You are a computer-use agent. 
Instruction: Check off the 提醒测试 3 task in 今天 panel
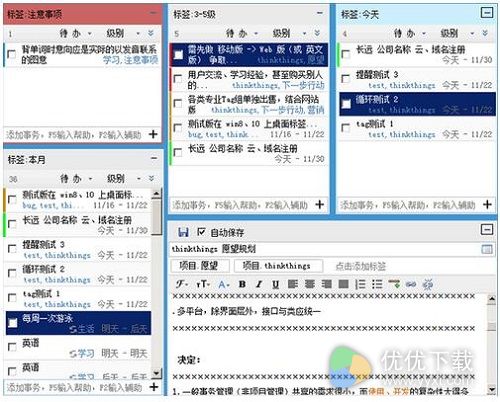[346, 79]
